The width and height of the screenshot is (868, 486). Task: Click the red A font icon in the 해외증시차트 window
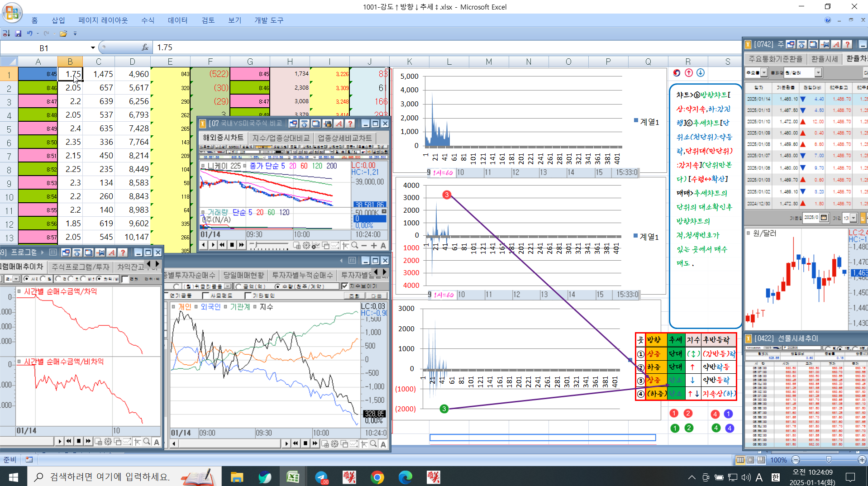click(x=339, y=124)
